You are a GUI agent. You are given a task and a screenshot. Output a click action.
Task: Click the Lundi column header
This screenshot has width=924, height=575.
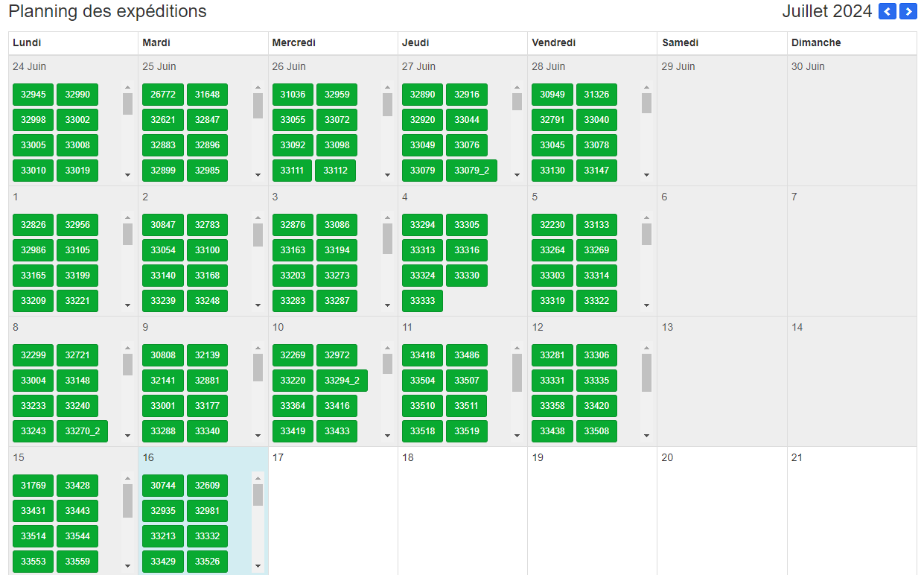point(73,43)
